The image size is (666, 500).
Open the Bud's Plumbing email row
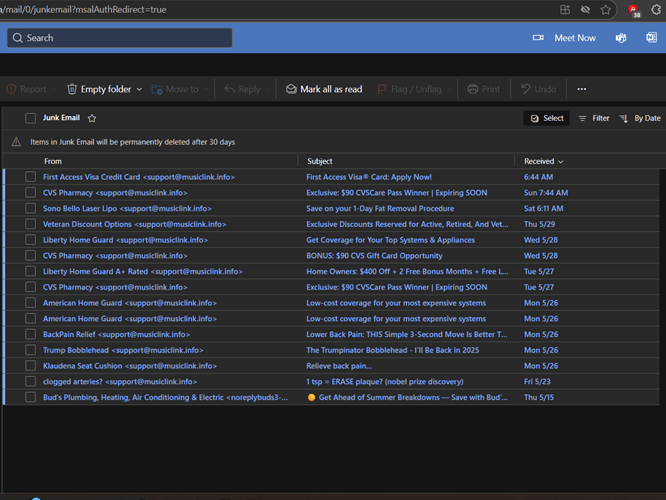coord(331,397)
